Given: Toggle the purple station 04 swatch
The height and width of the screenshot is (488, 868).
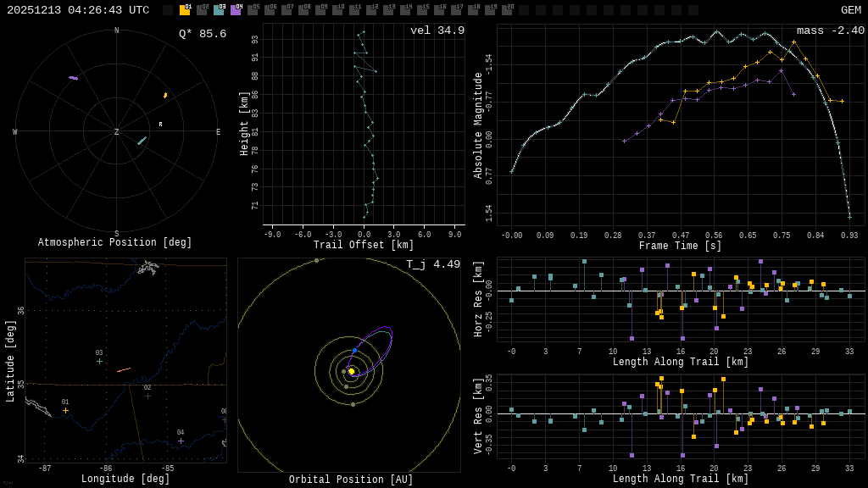Looking at the screenshot, I should point(236,10).
